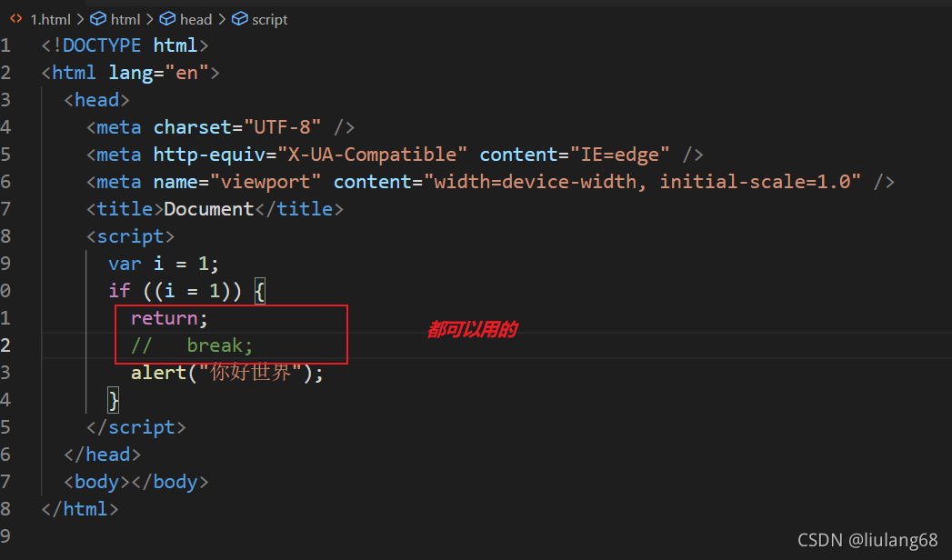Image resolution: width=952 pixels, height=560 pixels.
Task: Click the closing title tag
Action: click(299, 209)
